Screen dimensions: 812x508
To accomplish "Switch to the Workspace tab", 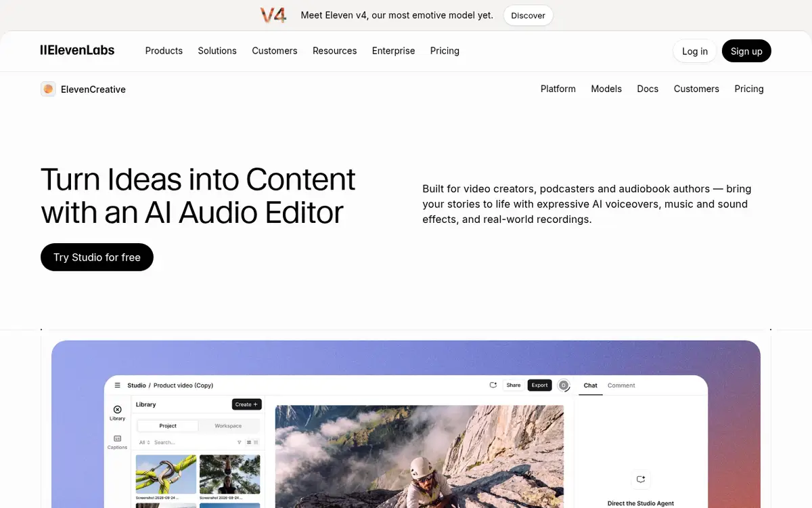I will [228, 426].
